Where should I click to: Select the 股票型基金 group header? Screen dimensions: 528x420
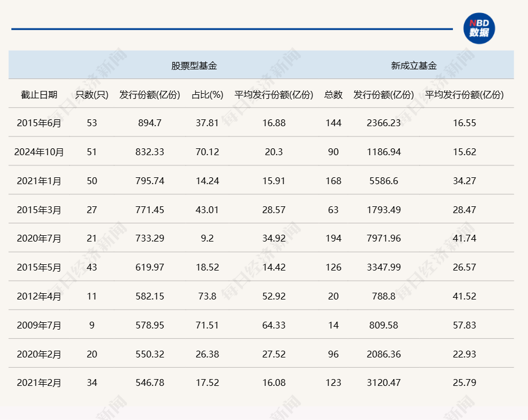(194, 65)
